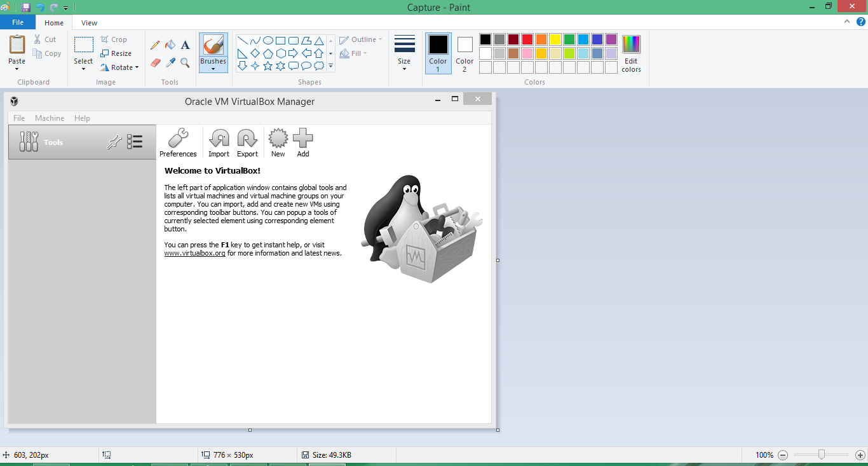Activate Color 2 background selector
Viewport: 868px width, 466px height.
pos(465,53)
